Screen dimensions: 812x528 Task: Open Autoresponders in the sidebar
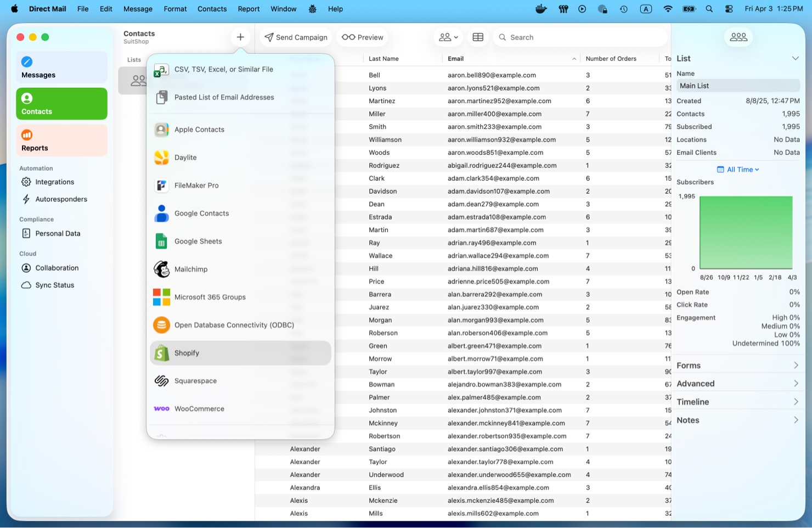click(x=61, y=199)
